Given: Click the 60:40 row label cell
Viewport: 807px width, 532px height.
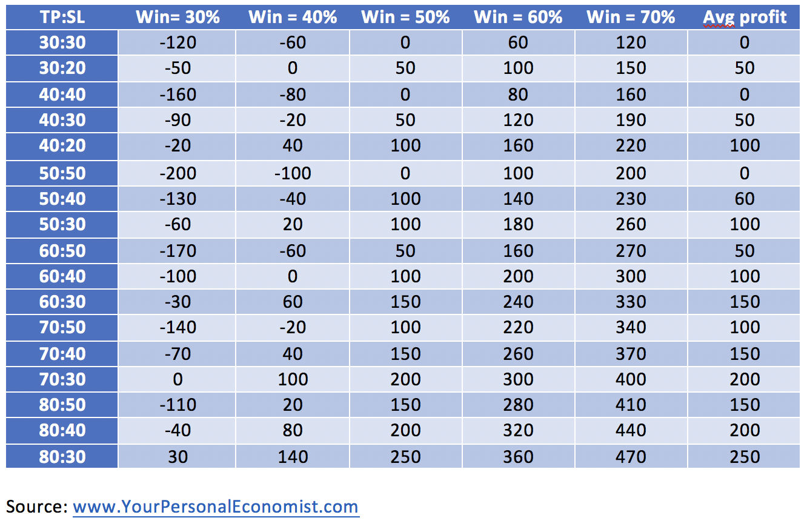Looking at the screenshot, I should [x=62, y=276].
